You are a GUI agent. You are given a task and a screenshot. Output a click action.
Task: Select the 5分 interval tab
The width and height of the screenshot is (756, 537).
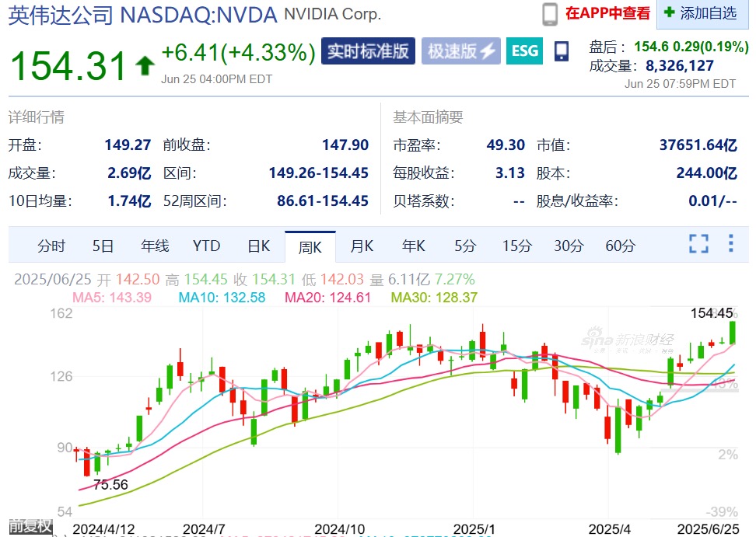[465, 246]
